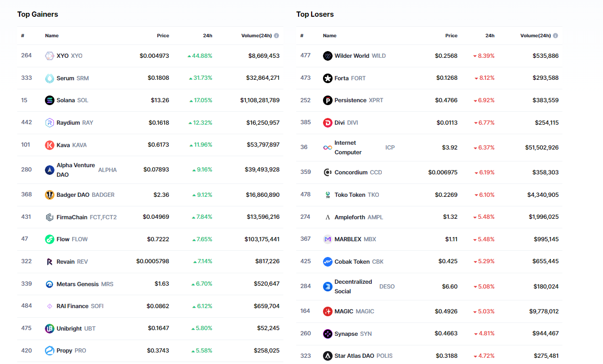Click the Solana coin logo icon
Viewport: 603px width, 364px height.
(x=50, y=100)
